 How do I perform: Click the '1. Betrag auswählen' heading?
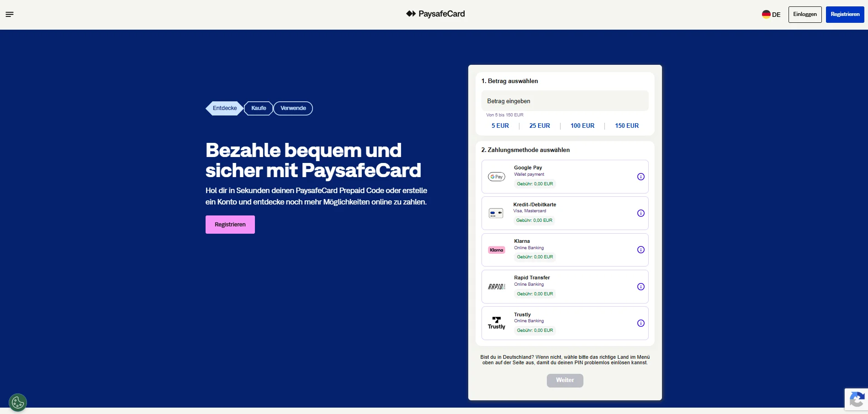tap(509, 81)
